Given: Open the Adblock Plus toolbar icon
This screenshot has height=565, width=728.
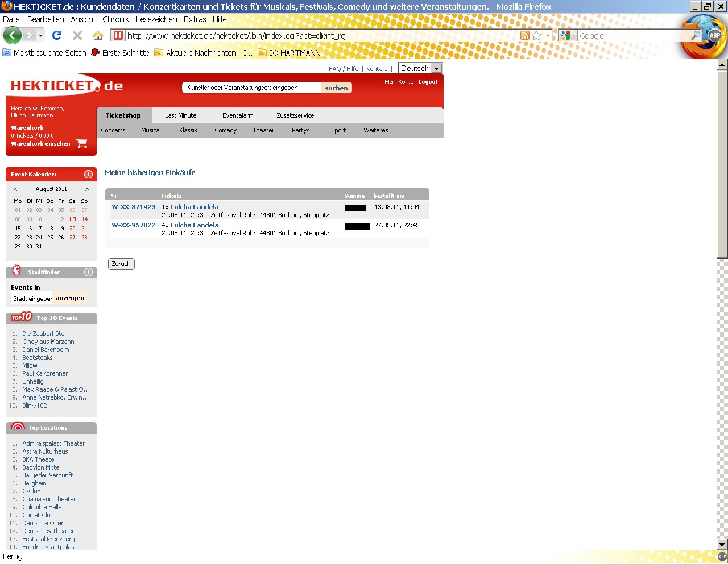Looking at the screenshot, I should 715,35.
